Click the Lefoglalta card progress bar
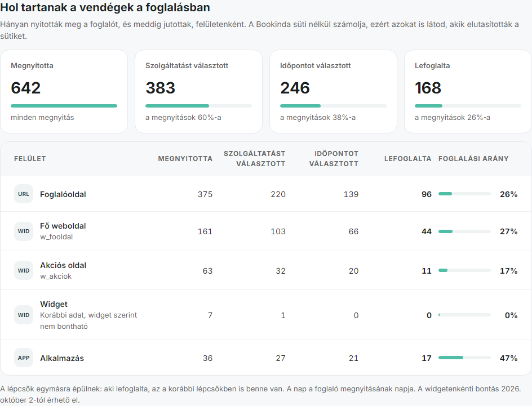 pos(468,106)
